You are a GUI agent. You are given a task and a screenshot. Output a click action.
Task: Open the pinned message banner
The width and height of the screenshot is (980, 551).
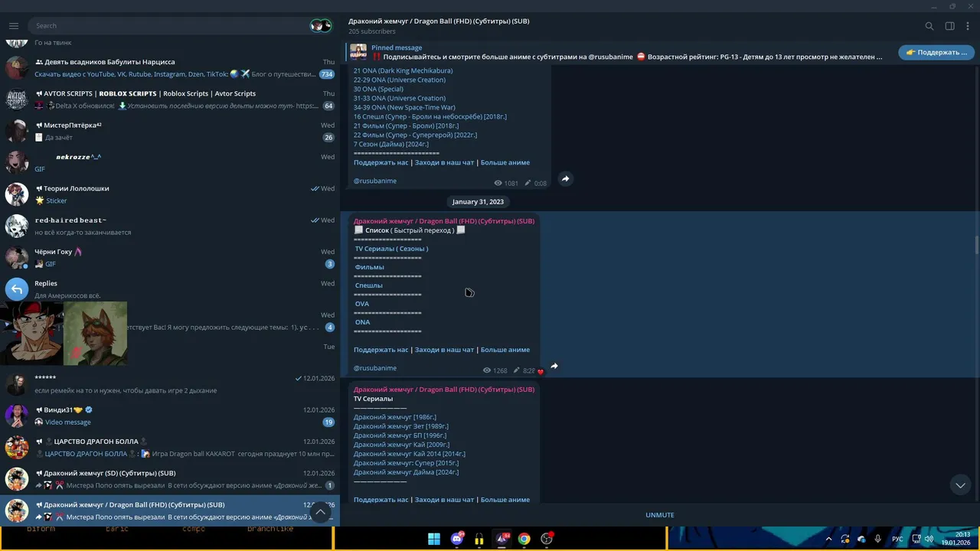[619, 52]
